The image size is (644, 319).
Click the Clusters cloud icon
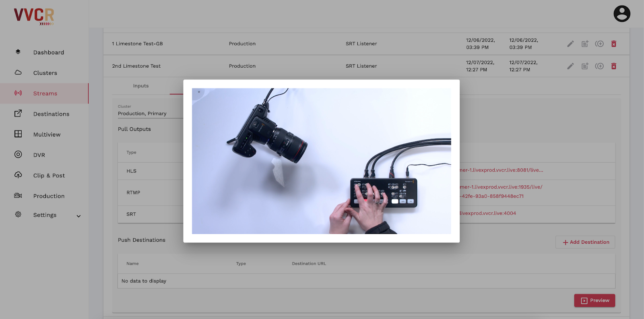[x=18, y=72]
